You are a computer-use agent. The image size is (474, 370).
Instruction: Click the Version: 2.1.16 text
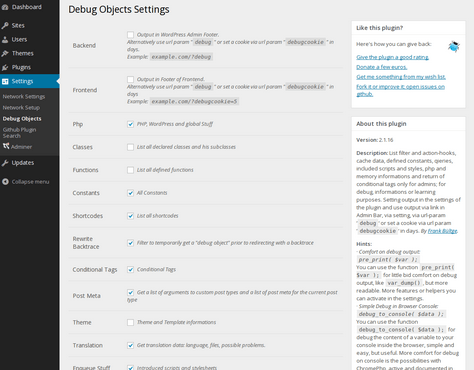375,140
